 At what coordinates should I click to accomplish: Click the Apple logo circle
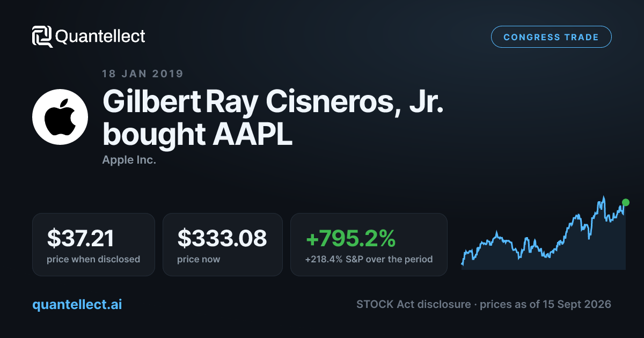[60, 117]
